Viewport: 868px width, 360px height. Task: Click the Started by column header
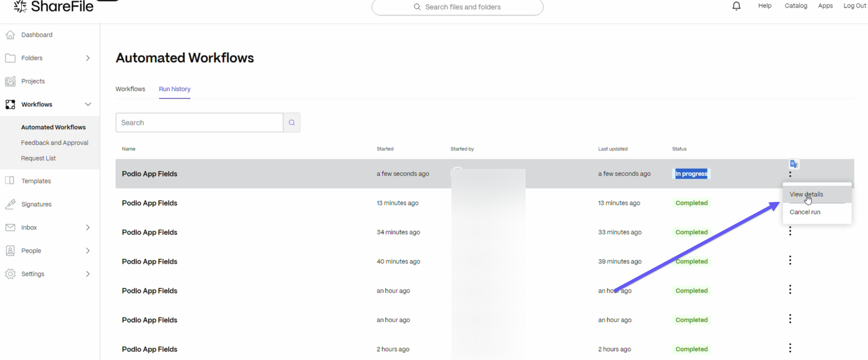tap(462, 149)
